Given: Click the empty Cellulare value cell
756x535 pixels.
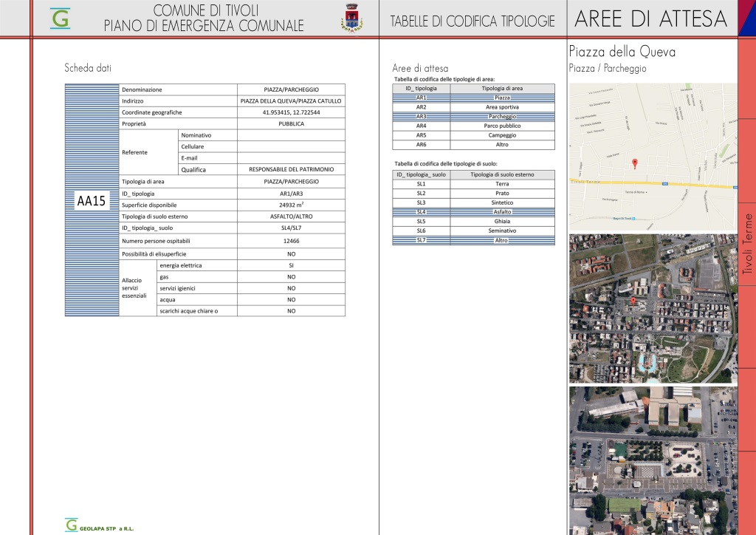Looking at the screenshot, I should 291,146.
